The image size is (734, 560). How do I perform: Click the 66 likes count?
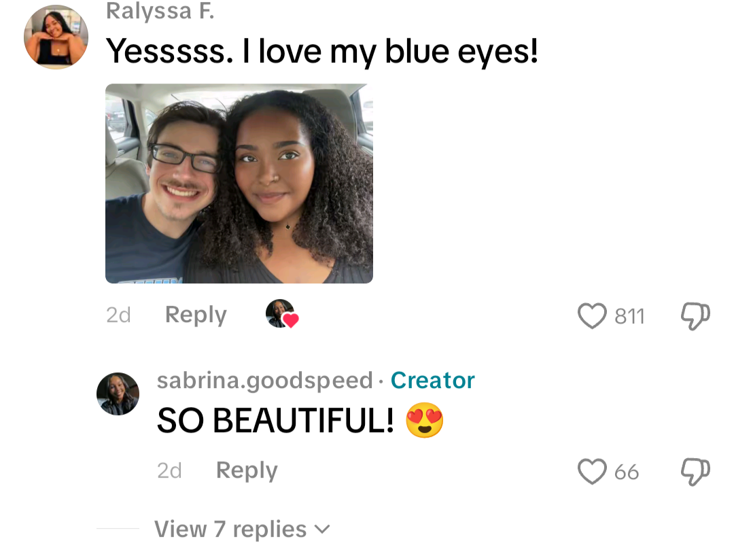(x=627, y=472)
